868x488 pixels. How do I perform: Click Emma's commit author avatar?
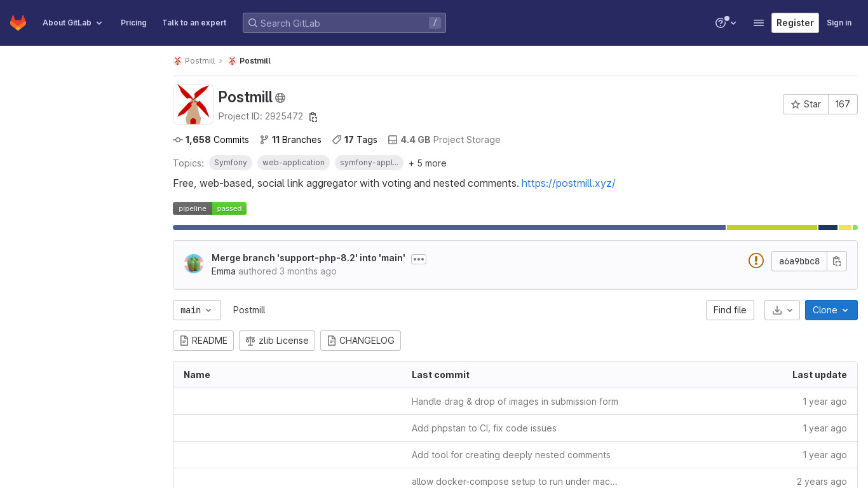pos(194,264)
